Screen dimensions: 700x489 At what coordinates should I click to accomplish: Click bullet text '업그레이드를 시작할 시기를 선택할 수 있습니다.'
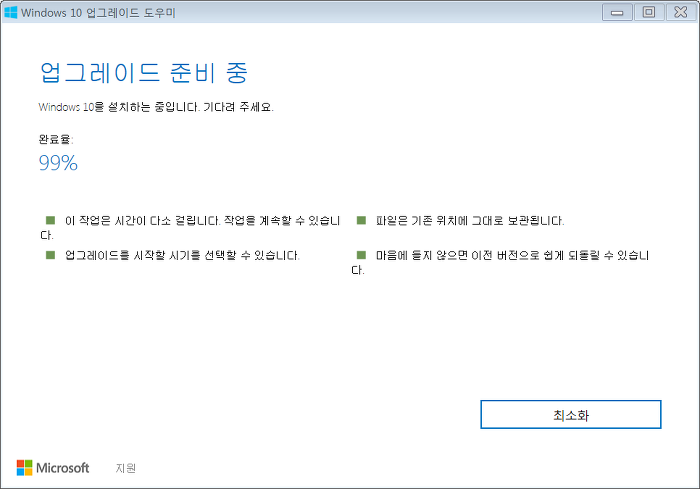click(x=182, y=255)
